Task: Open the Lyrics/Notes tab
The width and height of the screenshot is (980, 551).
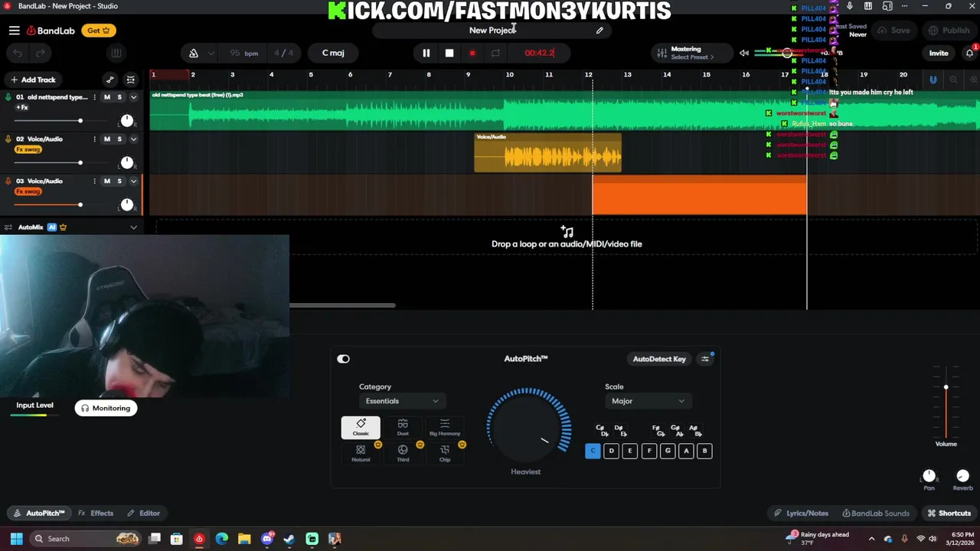Action: coord(801,514)
